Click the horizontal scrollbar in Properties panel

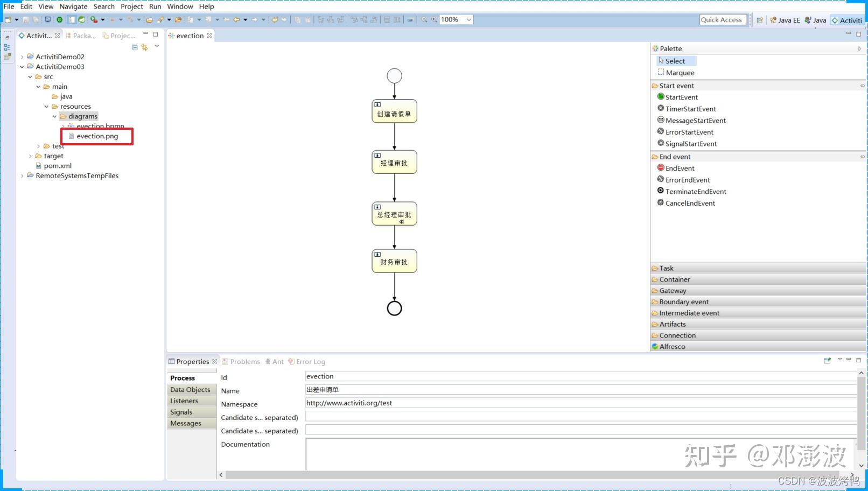click(536, 475)
